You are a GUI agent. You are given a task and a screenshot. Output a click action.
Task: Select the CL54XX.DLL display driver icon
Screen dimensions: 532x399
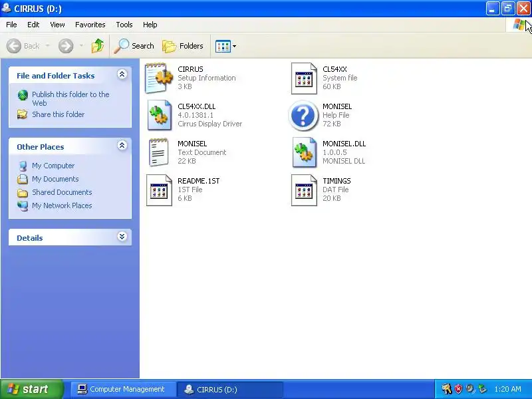158,115
